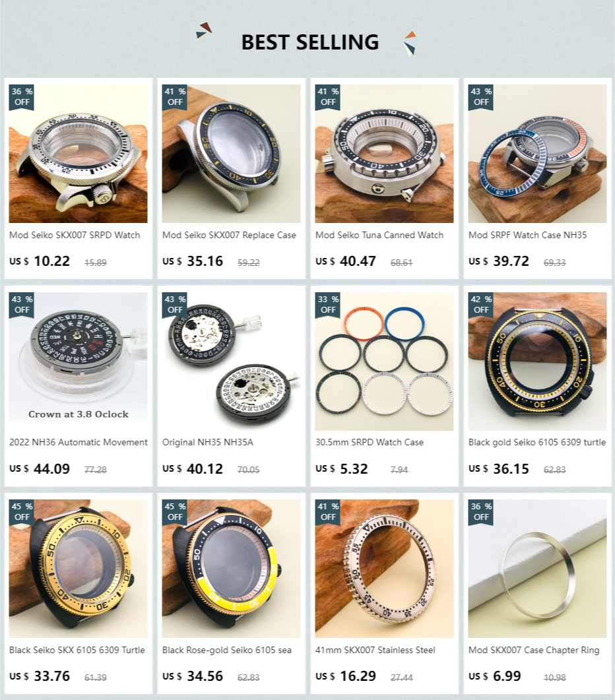Open Mod Seiko Tuna Canned Watch image

pyautogui.click(x=384, y=154)
